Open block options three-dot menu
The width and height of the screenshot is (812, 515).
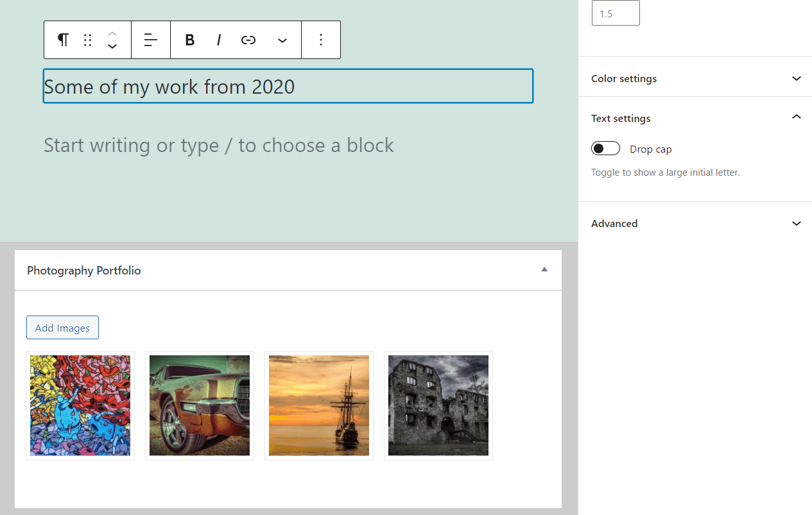point(321,40)
